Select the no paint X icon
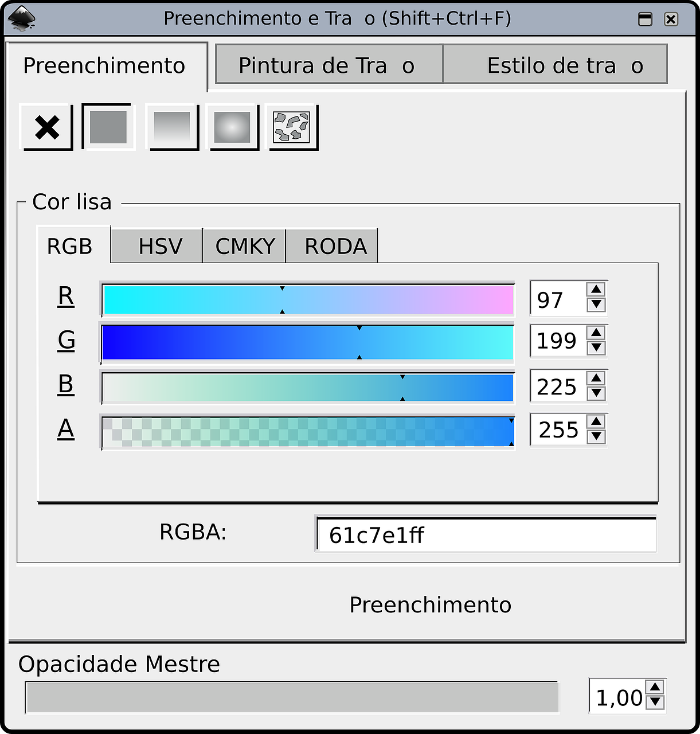 47,127
